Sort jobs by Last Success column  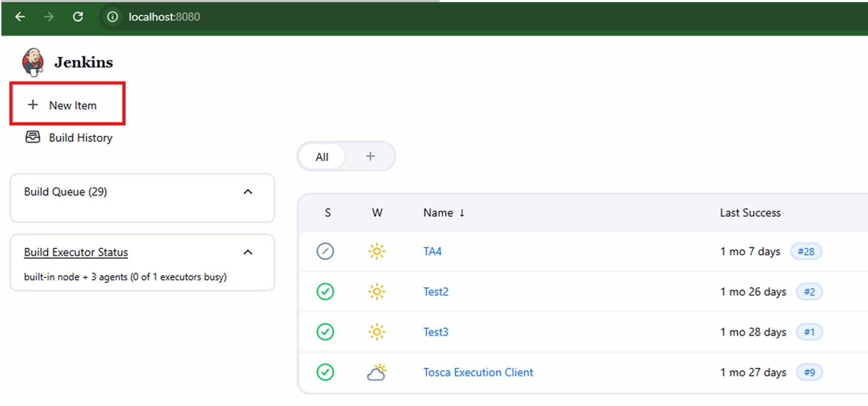tap(750, 213)
